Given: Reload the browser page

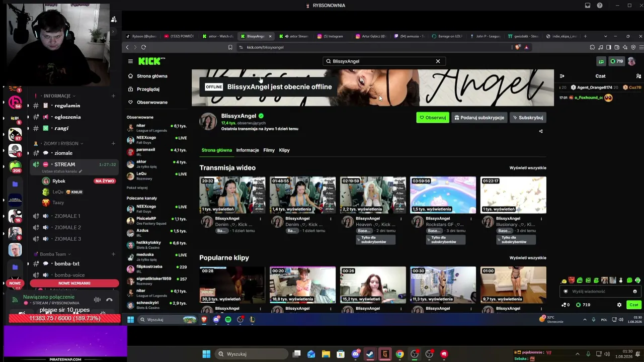Looking at the screenshot, I should (143, 47).
